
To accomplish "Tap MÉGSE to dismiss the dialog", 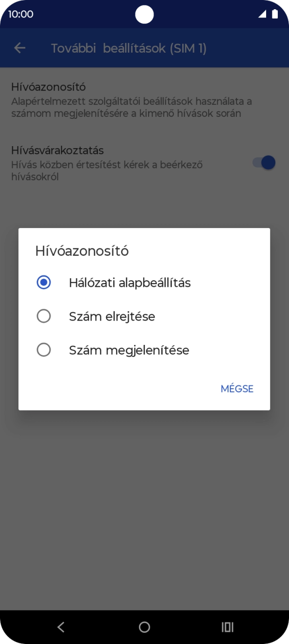I will [237, 388].
